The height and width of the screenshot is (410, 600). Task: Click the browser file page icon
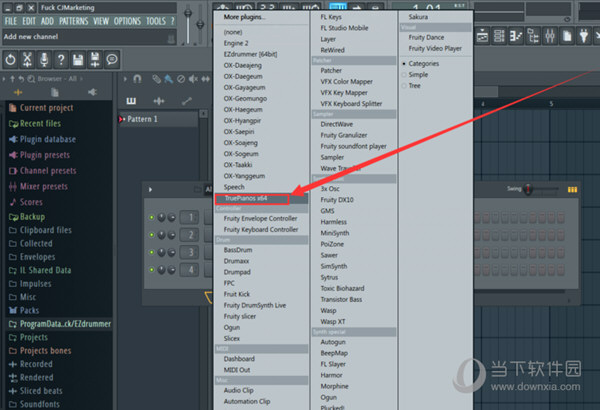(x=55, y=92)
